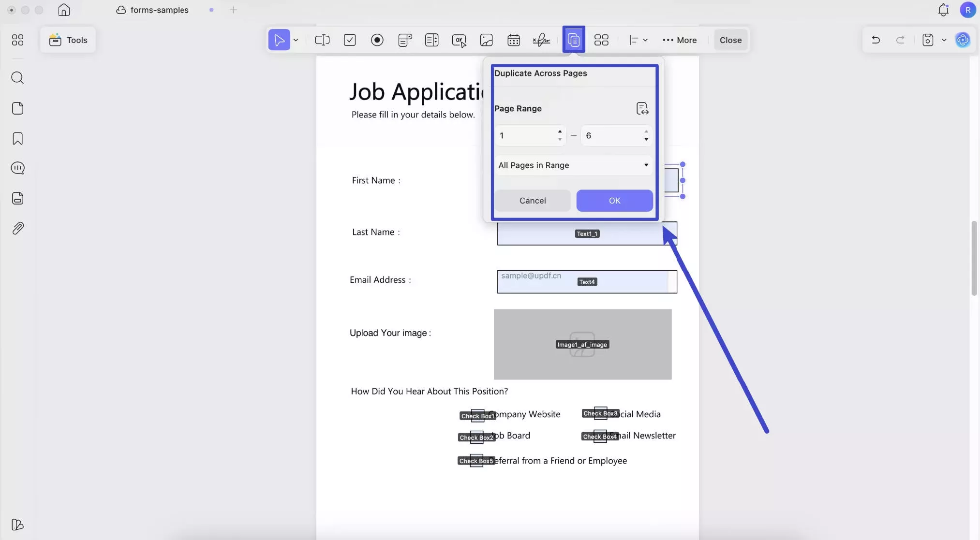Click the Close button in form toolbar

pos(730,40)
